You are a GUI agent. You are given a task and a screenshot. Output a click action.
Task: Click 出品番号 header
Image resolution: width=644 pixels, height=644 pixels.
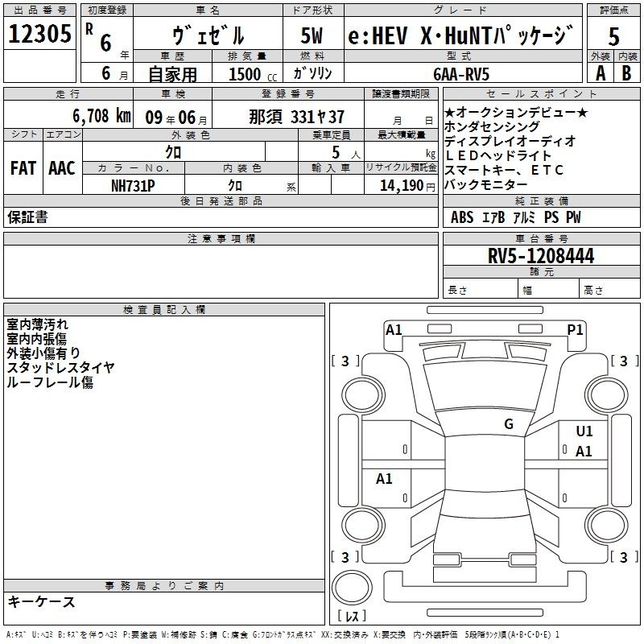(39, 10)
